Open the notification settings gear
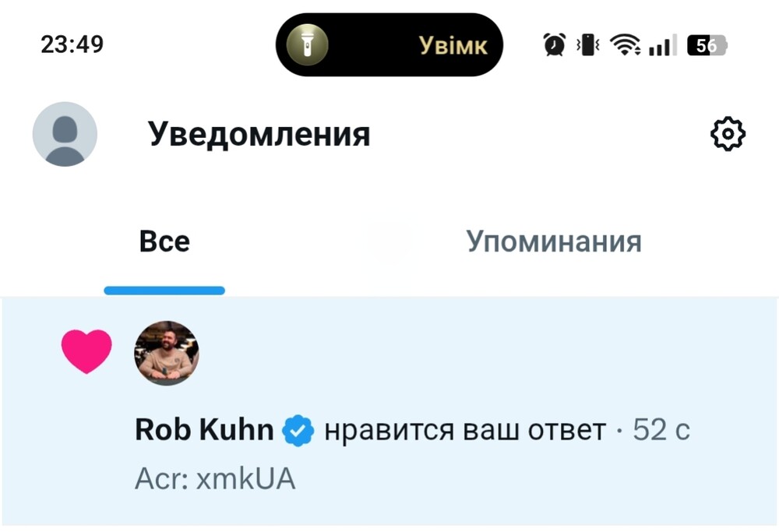 pos(728,136)
